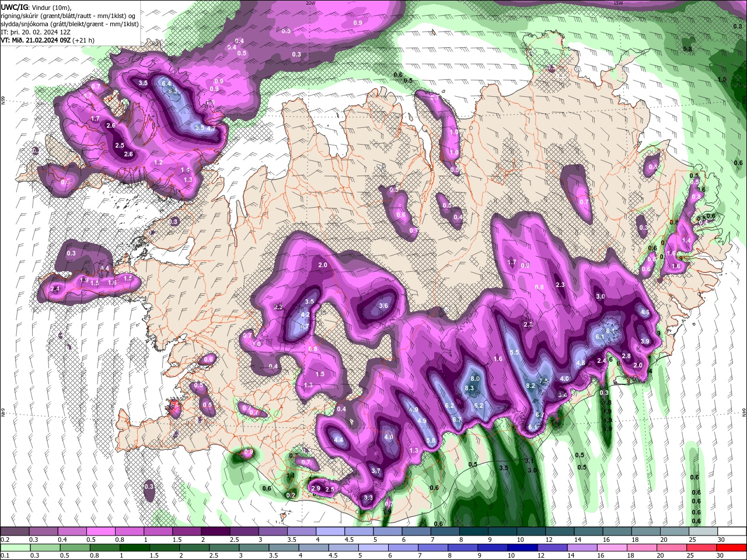Click the white 30 swatch in top legend row
This screenshot has height=560, width=747.
pos(732,531)
